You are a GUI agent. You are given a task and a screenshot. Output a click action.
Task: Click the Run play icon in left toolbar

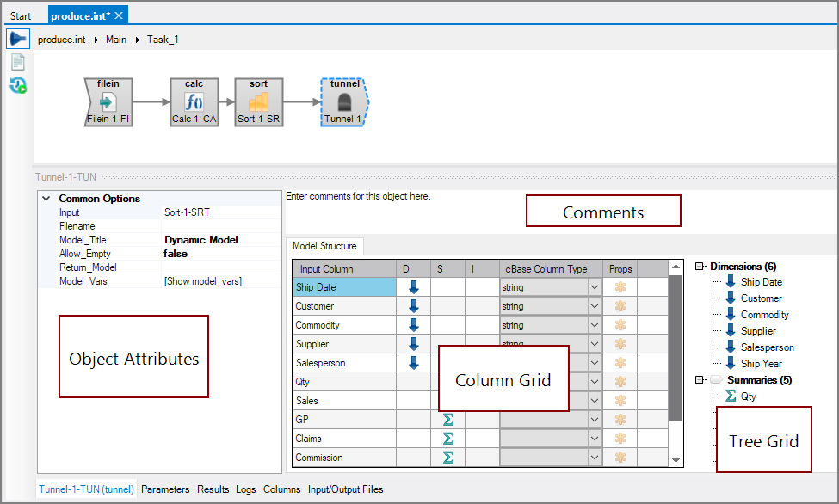point(18,40)
